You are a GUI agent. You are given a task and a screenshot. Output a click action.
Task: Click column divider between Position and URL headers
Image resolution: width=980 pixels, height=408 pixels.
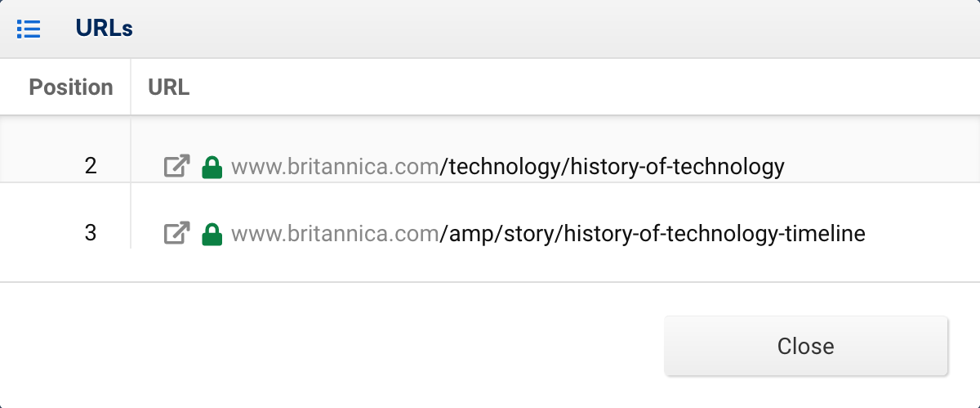pos(131,87)
